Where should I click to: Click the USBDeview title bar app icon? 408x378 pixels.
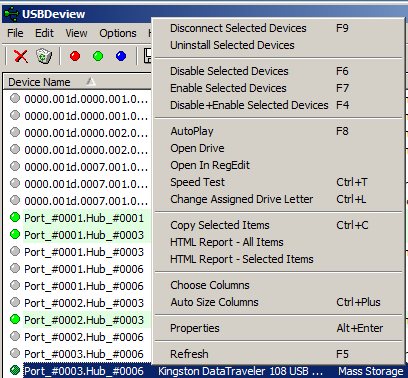pyautogui.click(x=11, y=14)
